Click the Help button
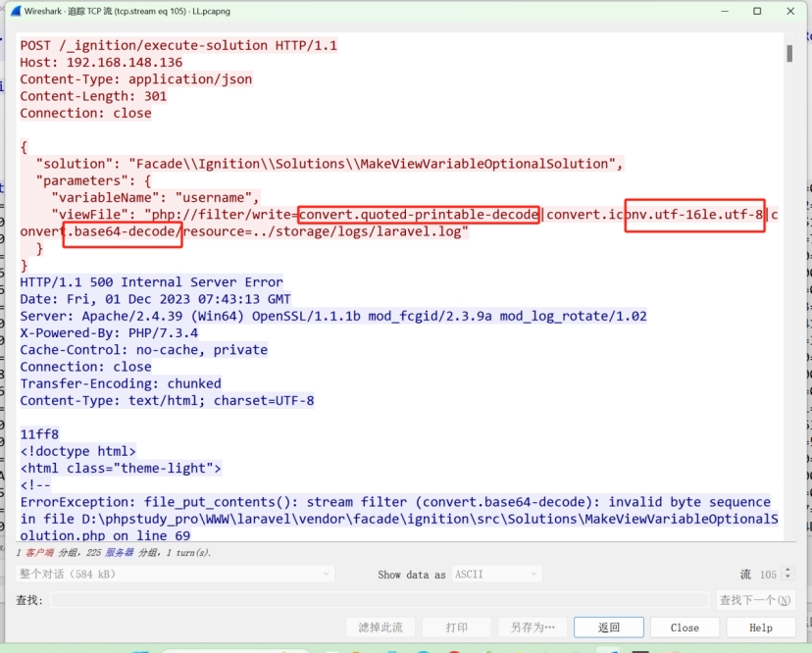This screenshot has height=653, width=812. [x=761, y=628]
